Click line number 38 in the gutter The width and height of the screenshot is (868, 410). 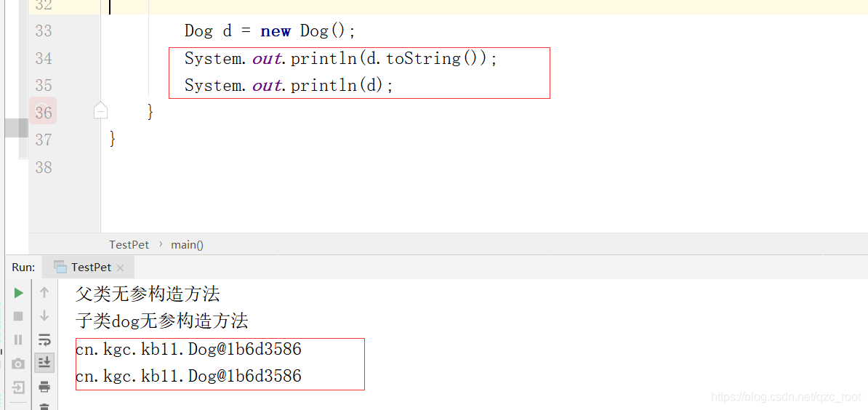(43, 167)
